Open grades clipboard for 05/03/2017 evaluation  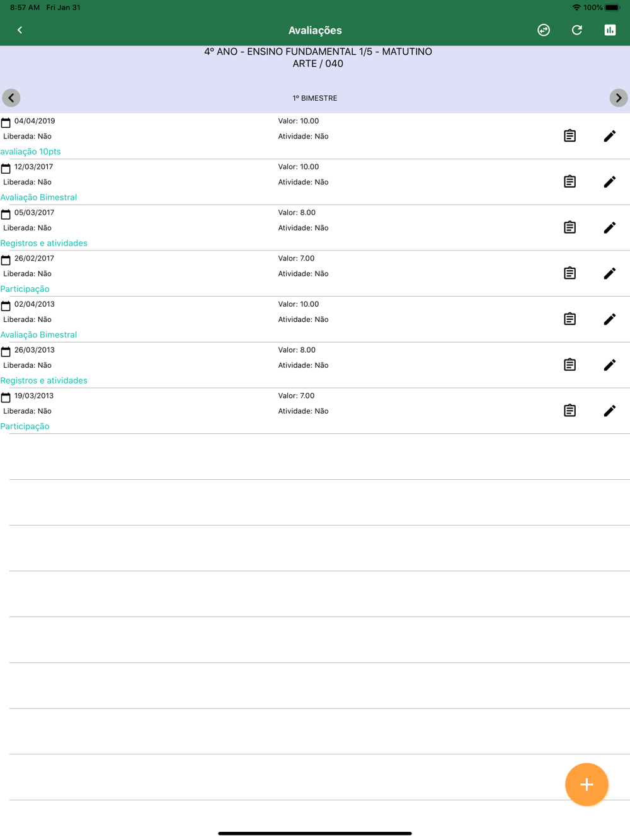click(570, 227)
